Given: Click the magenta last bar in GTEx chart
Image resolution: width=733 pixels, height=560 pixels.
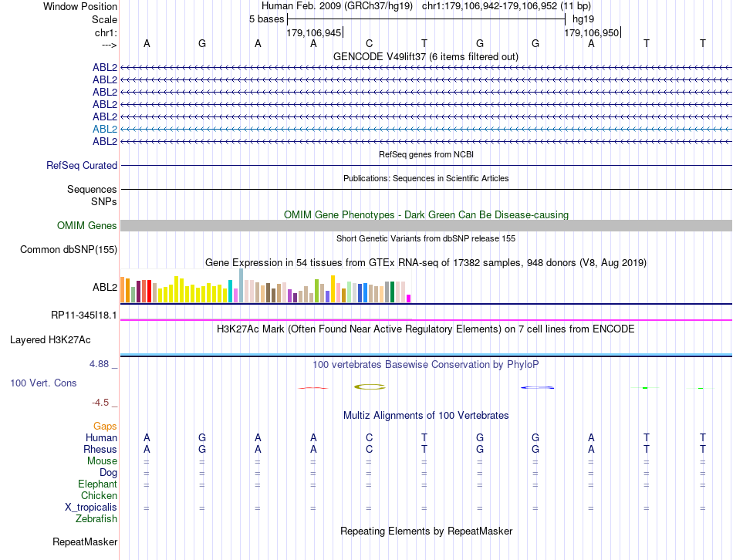Looking at the screenshot, I should (x=409, y=299).
